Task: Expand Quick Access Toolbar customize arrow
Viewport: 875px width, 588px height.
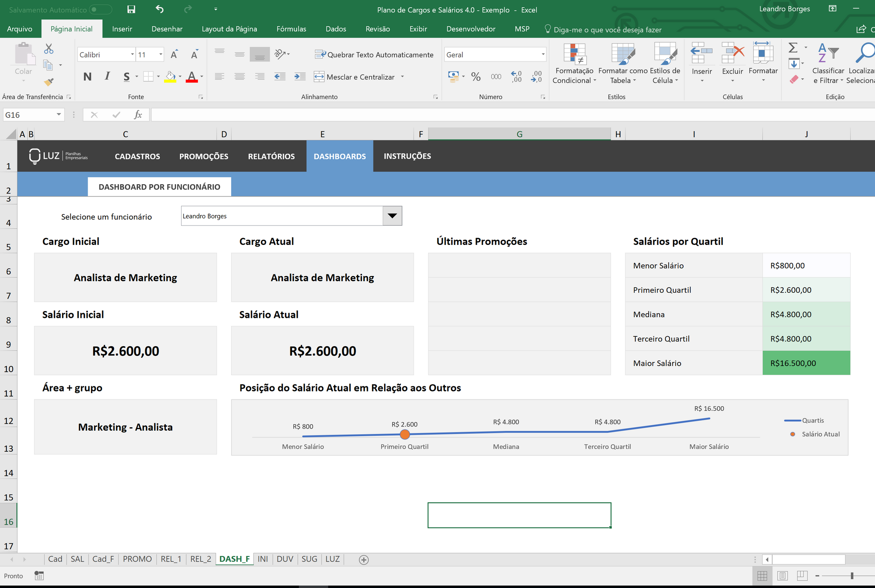Action: [x=216, y=9]
